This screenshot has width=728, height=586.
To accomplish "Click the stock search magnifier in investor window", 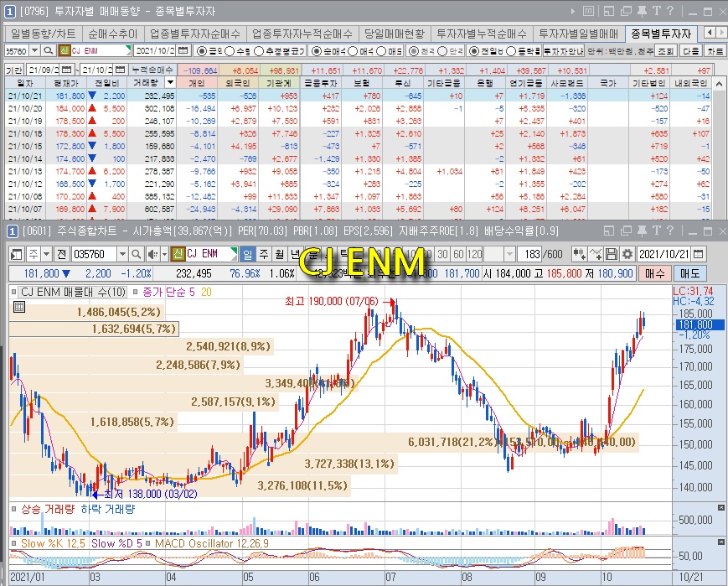I will click(x=49, y=50).
